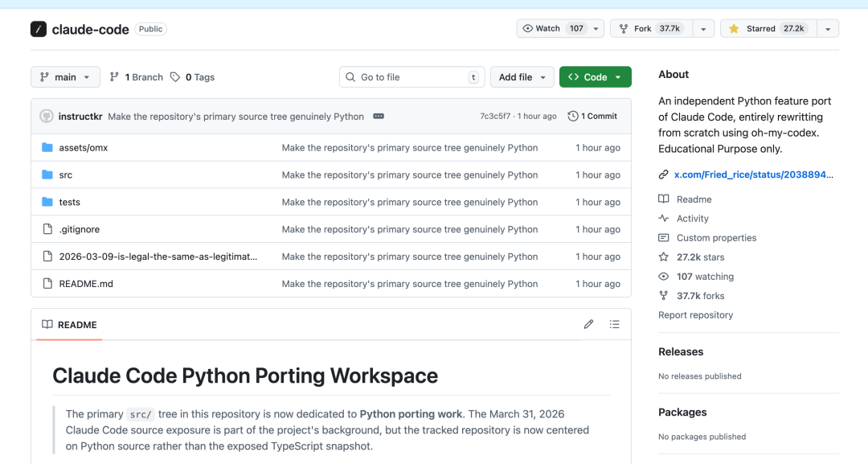This screenshot has width=868, height=464.
Task: Open the Packages heading link
Action: pyautogui.click(x=682, y=412)
